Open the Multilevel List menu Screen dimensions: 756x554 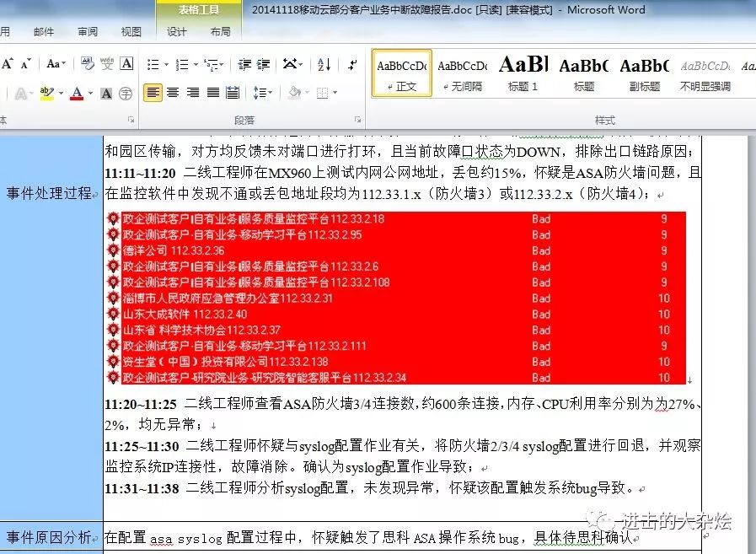pos(213,64)
